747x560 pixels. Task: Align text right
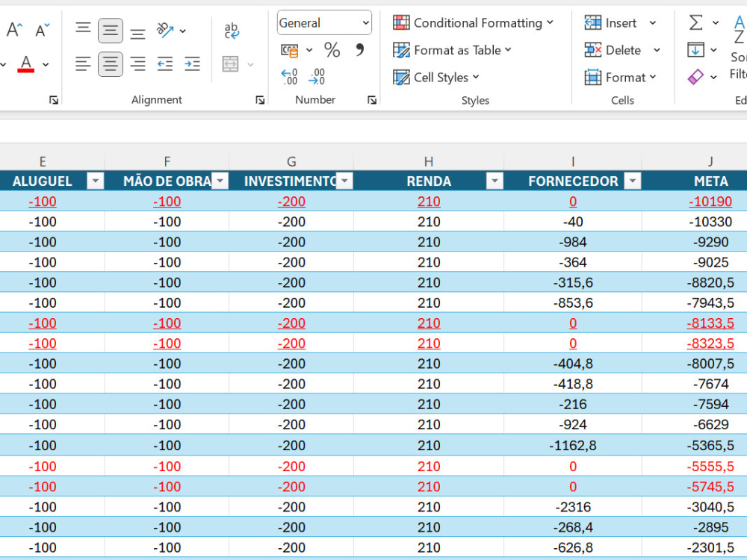point(137,63)
